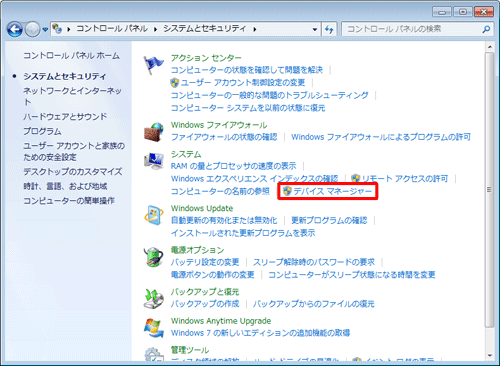This screenshot has width=500, height=366.
Task: Select ネットワークとインターネット in the sidebar
Action: (x=72, y=96)
